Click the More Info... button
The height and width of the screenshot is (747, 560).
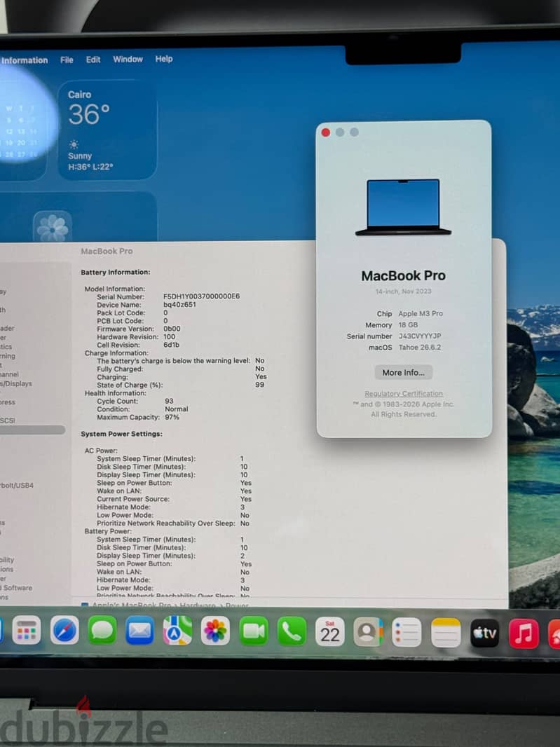403,373
